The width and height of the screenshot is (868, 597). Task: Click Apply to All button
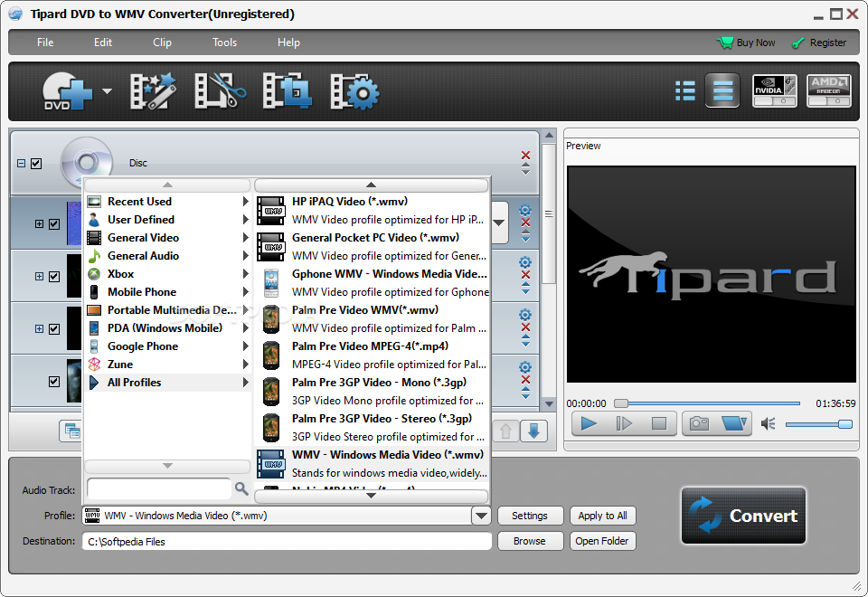click(603, 516)
